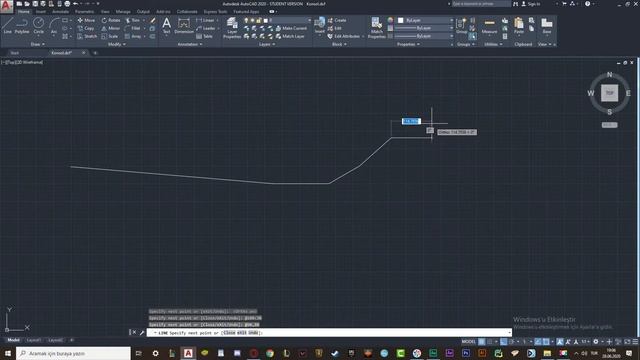Toggle the layer freeze sun icon
Image resolution: width=640 pixels, height=360 pixels.
click(x=252, y=20)
